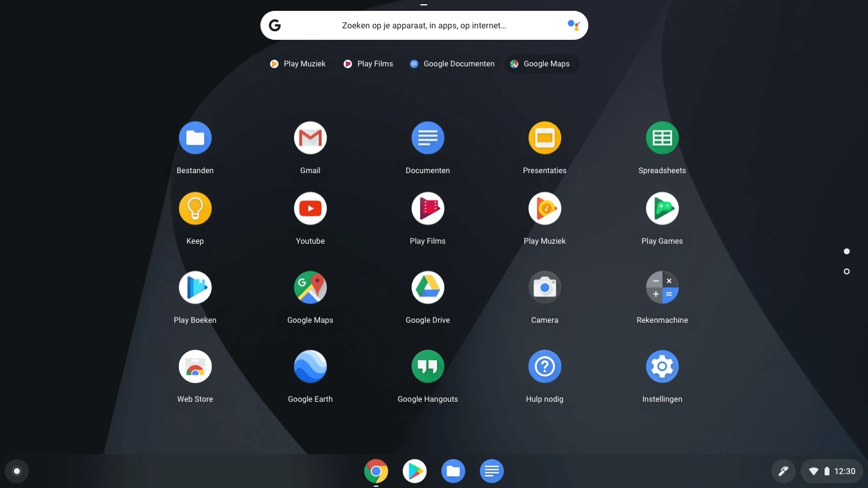The width and height of the screenshot is (868, 488).
Task: Click the stylus tools pen icon
Action: 784,471
